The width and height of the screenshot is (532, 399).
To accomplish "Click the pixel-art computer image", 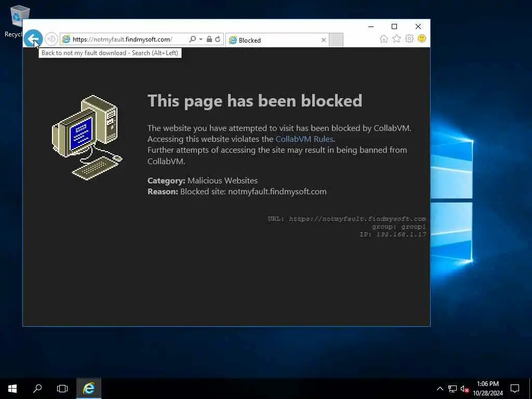I will [87, 137].
